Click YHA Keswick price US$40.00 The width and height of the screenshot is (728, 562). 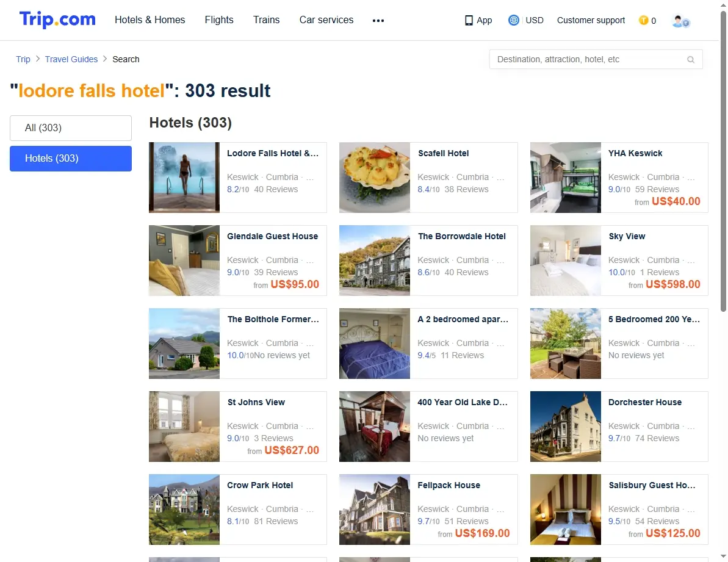tap(676, 201)
